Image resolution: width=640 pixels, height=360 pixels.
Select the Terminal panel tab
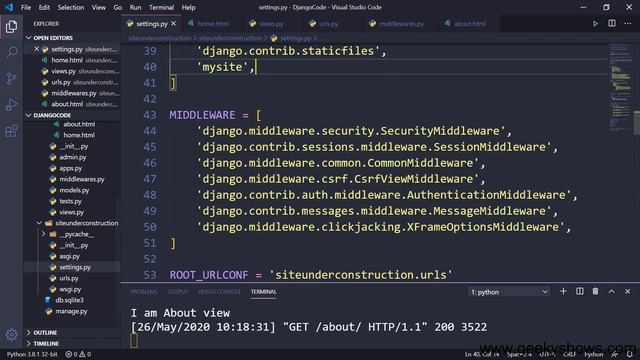(263, 292)
